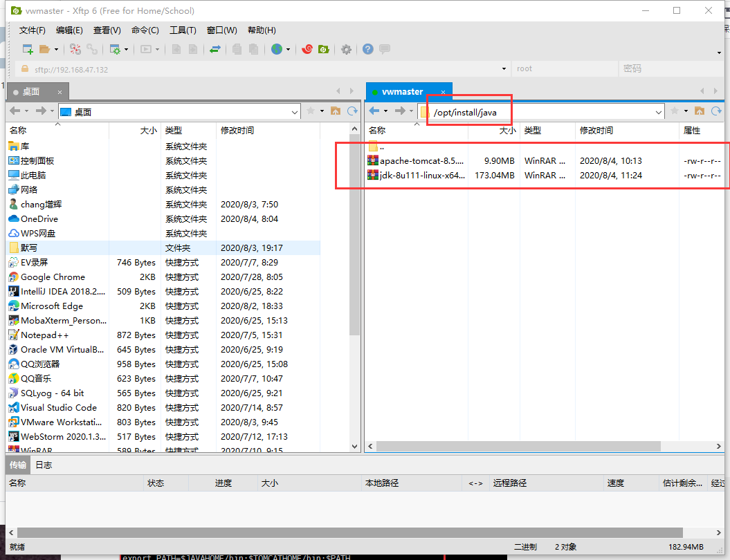Sort local files by 类型 column
This screenshot has width=730, height=560.
point(188,131)
